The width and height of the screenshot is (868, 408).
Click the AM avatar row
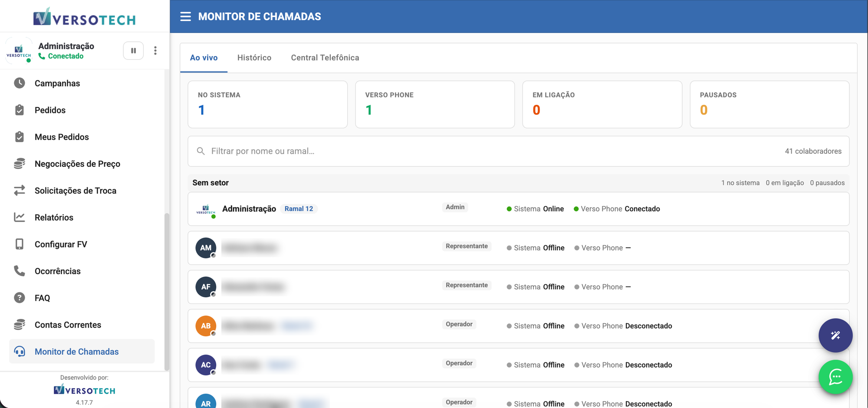point(518,248)
